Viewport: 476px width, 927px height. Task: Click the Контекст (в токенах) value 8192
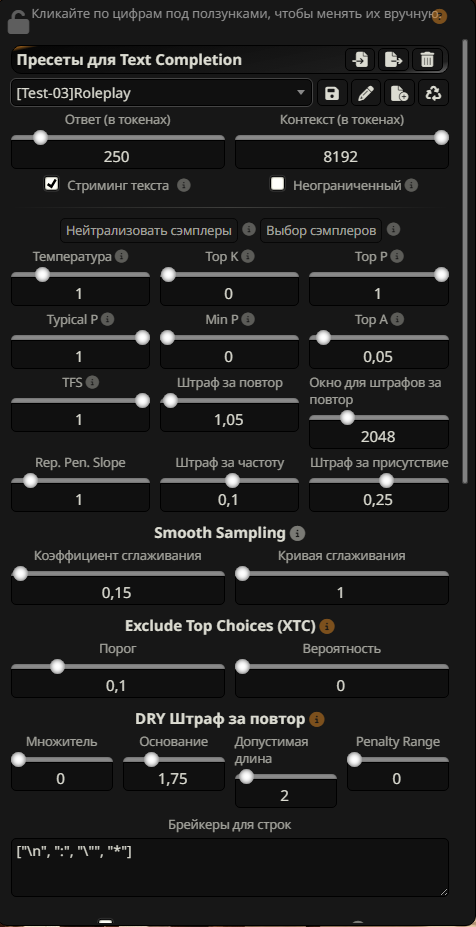click(x=342, y=157)
